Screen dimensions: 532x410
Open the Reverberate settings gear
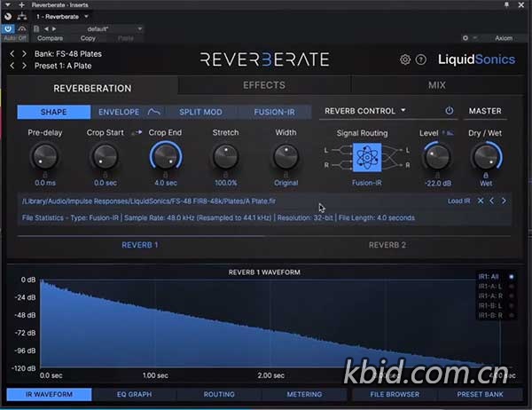pyautogui.click(x=405, y=59)
